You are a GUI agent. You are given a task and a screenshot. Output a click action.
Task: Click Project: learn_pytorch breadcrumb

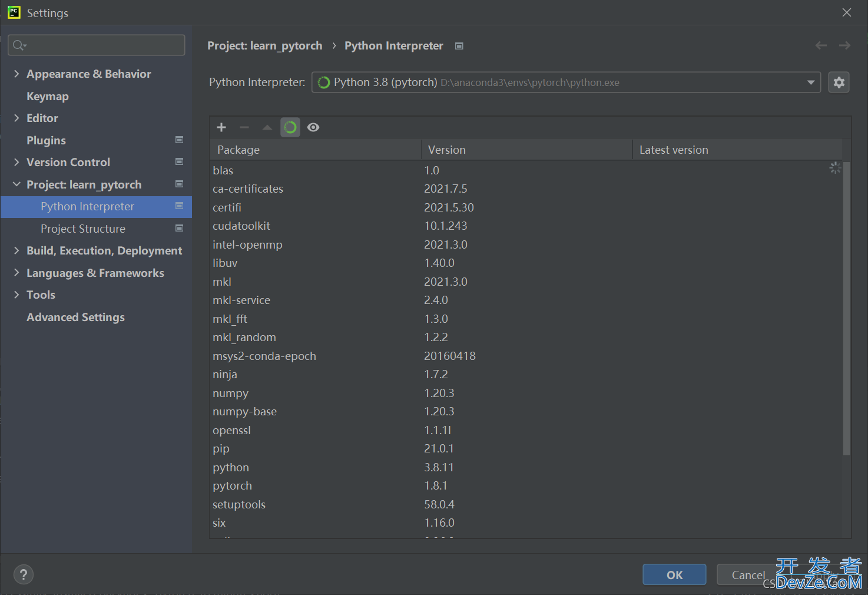click(265, 46)
